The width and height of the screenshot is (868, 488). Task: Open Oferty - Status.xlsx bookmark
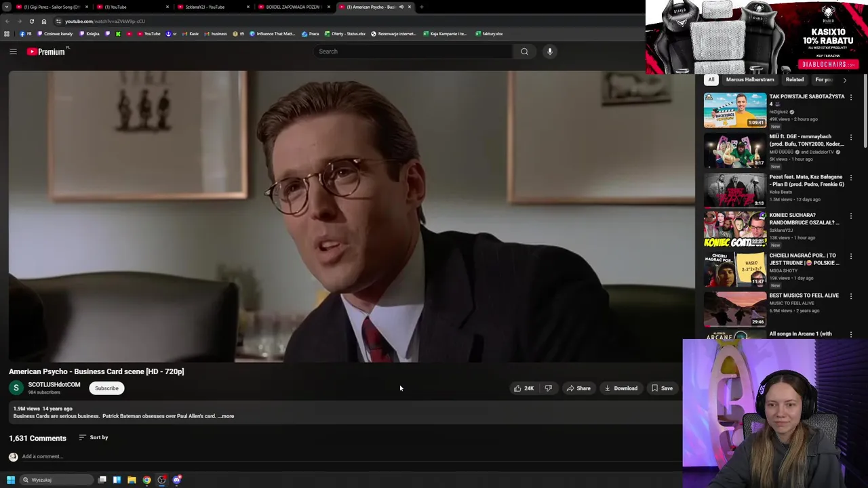345,34
